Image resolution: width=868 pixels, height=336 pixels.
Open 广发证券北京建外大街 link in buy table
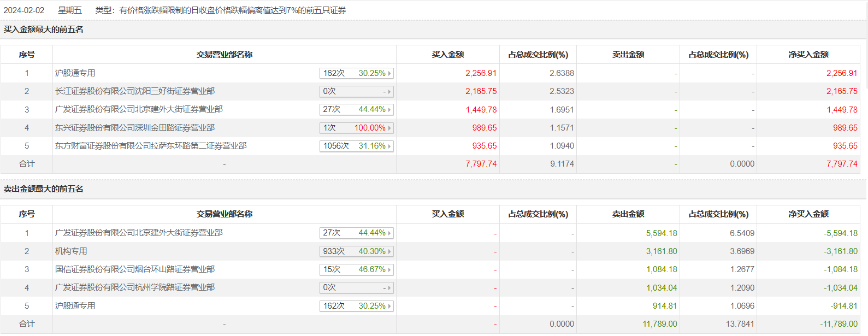[139, 109]
